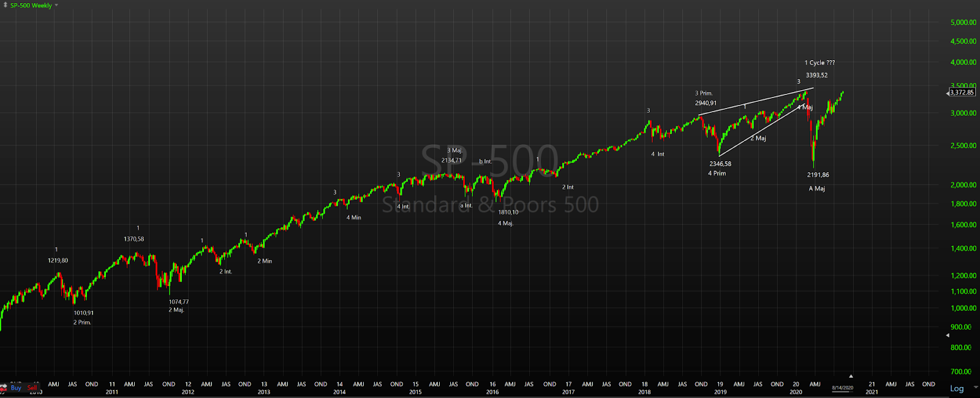The image size is (980, 398).
Task: Click the 'A Maj' wave label
Action: [816, 189]
